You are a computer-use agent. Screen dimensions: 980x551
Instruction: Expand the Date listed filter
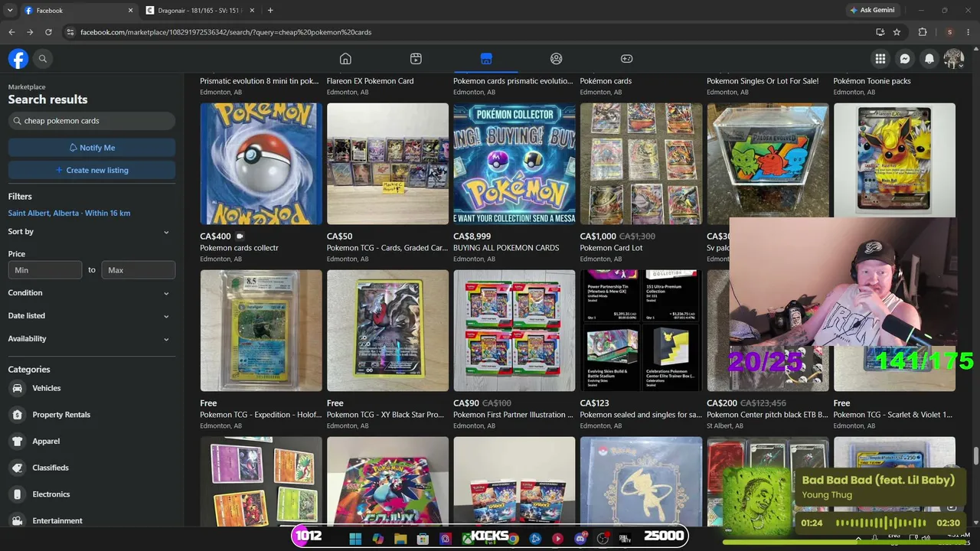[x=91, y=316]
